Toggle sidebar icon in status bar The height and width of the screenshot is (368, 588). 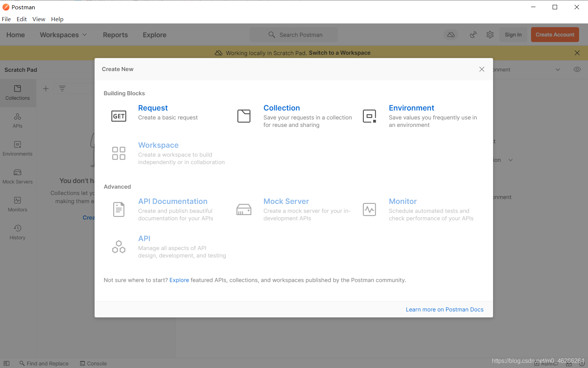click(7, 364)
